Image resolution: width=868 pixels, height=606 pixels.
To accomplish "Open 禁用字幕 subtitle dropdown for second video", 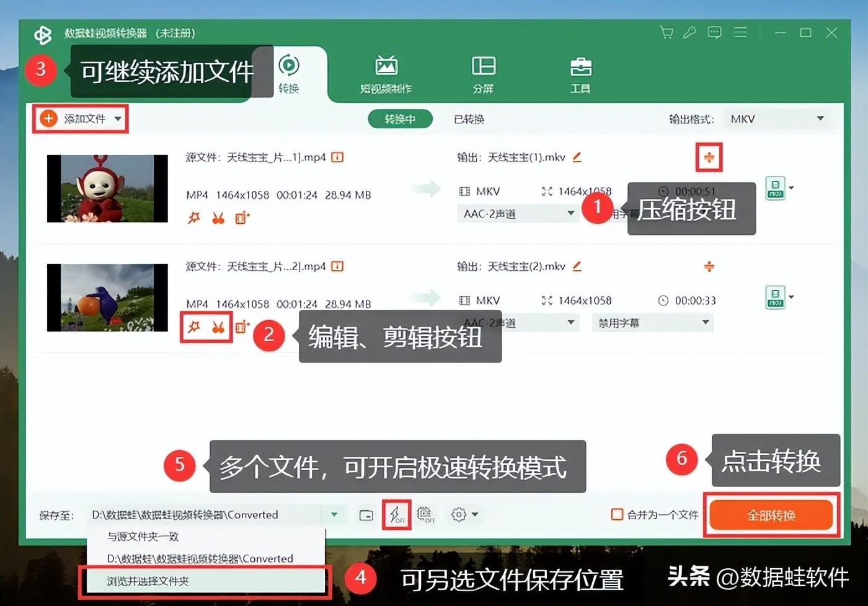I will tap(653, 322).
